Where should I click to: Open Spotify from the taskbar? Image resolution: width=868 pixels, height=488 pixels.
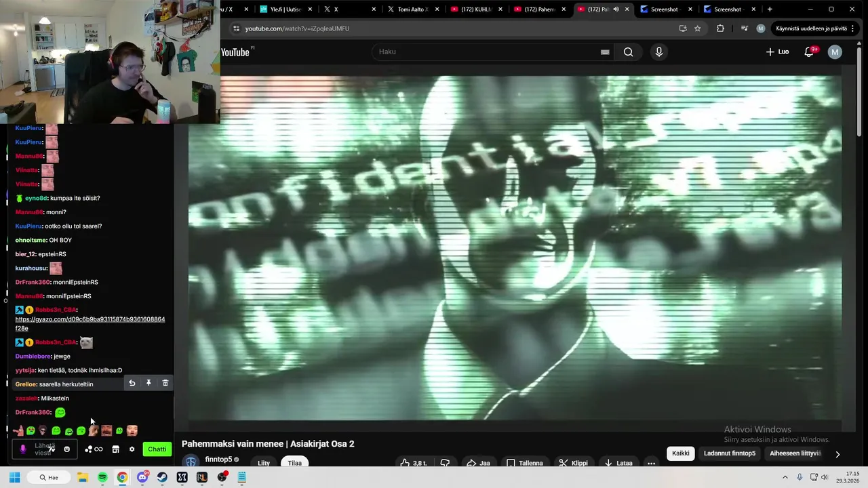[x=102, y=477]
